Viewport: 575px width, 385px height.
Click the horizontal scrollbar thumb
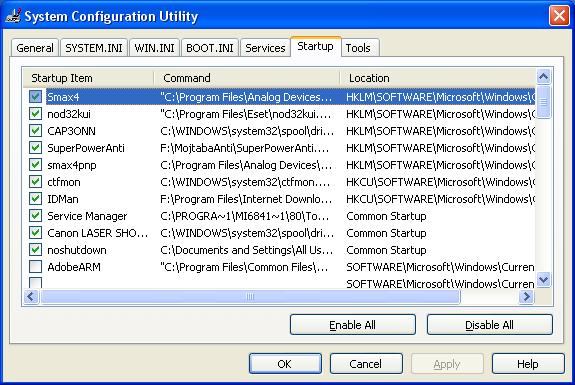coord(250,296)
